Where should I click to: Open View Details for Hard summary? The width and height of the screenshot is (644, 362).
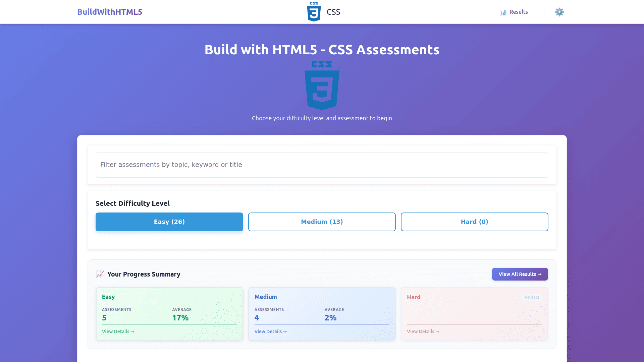(x=423, y=331)
